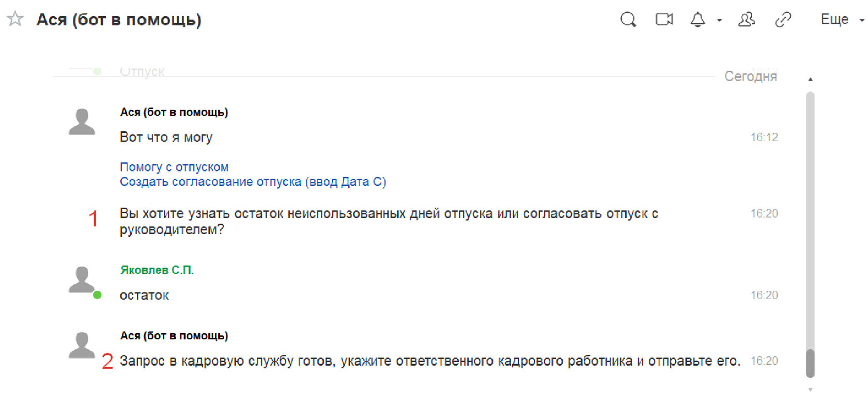Open Создать согласование отпуска link

click(x=253, y=182)
